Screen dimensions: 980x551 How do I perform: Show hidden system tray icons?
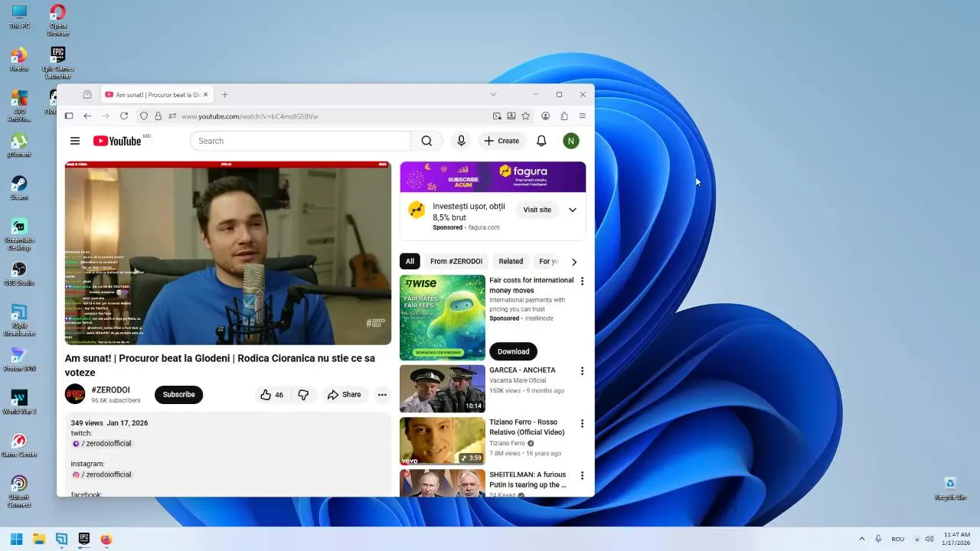click(861, 539)
